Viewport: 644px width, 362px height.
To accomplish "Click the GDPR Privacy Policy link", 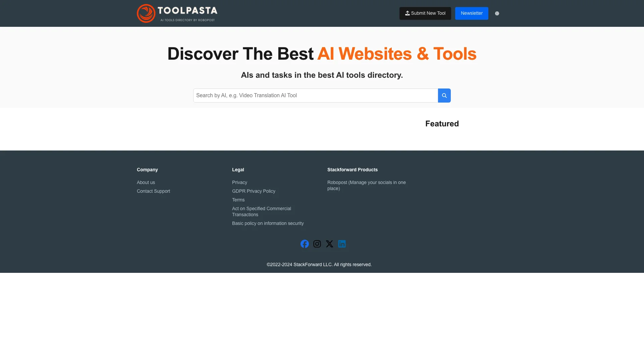I will tap(254, 191).
